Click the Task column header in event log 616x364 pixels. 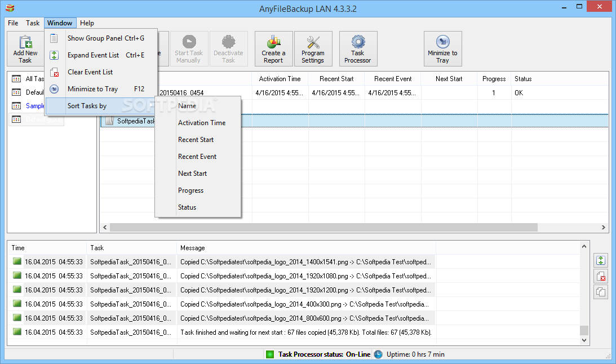[131, 248]
